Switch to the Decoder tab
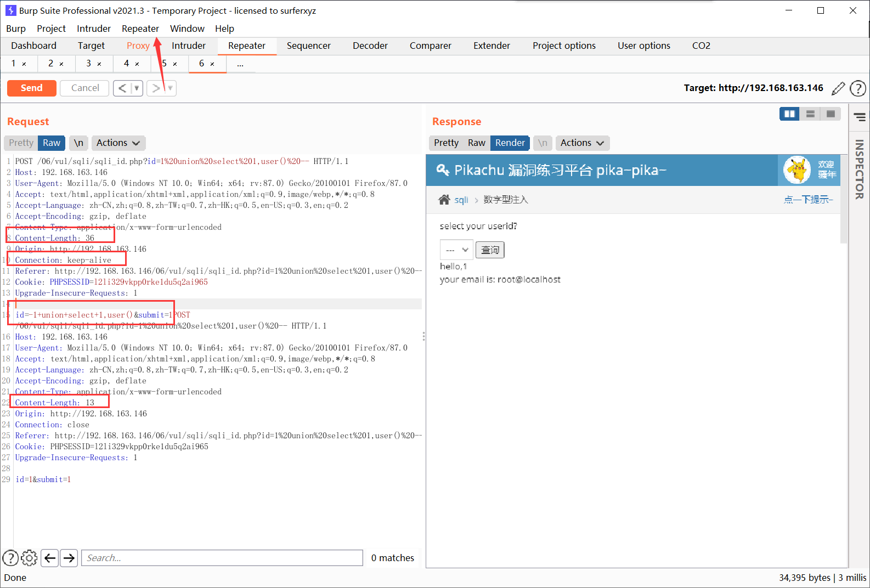Screen dimensions: 870x588 [x=370, y=46]
